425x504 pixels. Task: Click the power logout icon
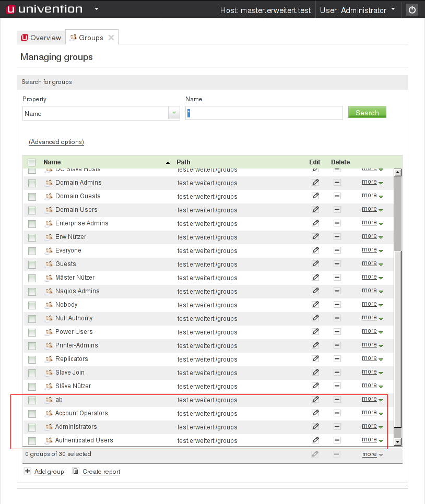pyautogui.click(x=412, y=10)
